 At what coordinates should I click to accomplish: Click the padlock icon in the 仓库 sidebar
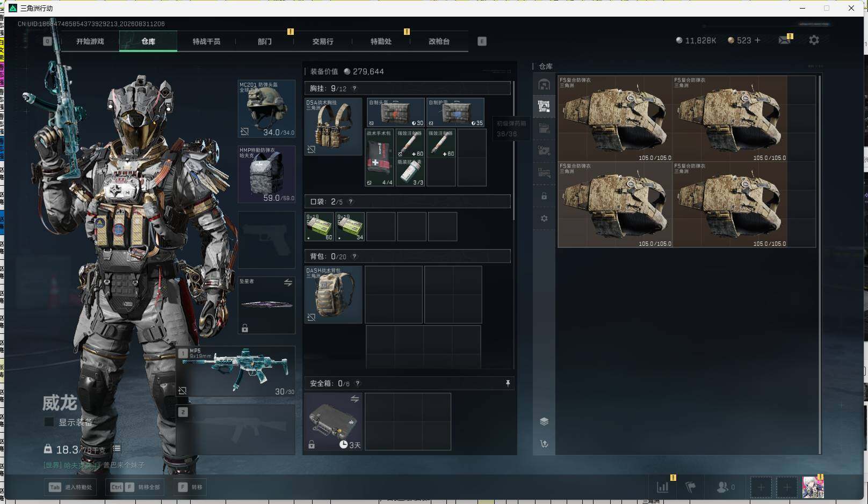coord(544,196)
